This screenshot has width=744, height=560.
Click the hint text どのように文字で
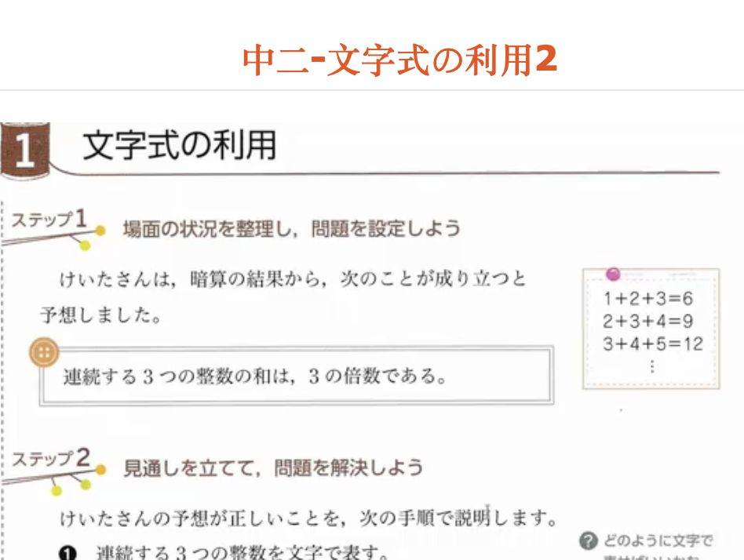click(658, 540)
